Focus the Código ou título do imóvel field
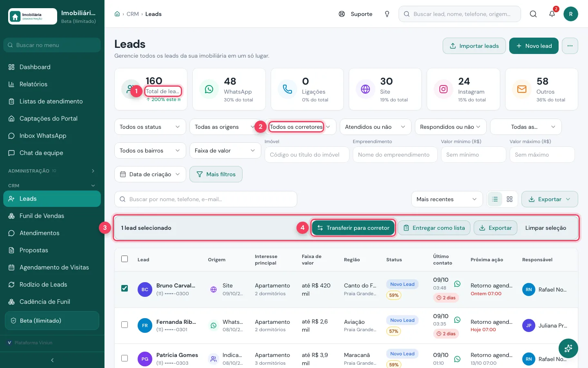The height and width of the screenshot is (368, 588). pos(307,155)
